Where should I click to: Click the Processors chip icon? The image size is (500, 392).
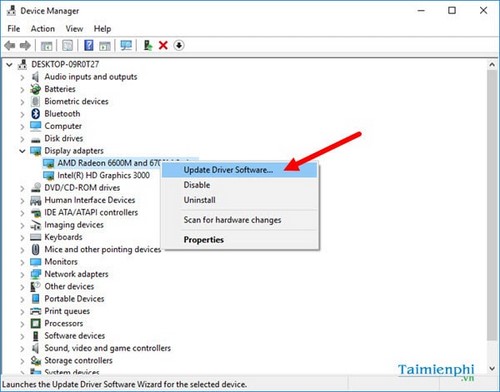35,323
